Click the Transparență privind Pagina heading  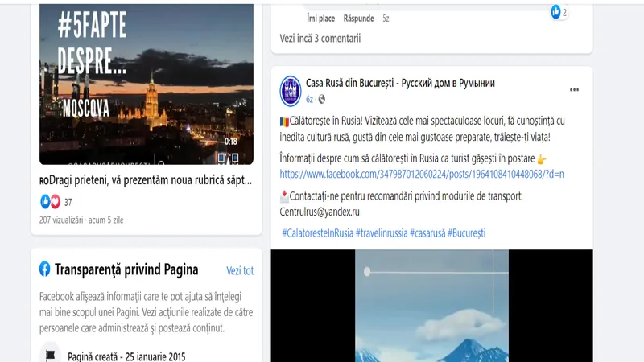pos(126,269)
